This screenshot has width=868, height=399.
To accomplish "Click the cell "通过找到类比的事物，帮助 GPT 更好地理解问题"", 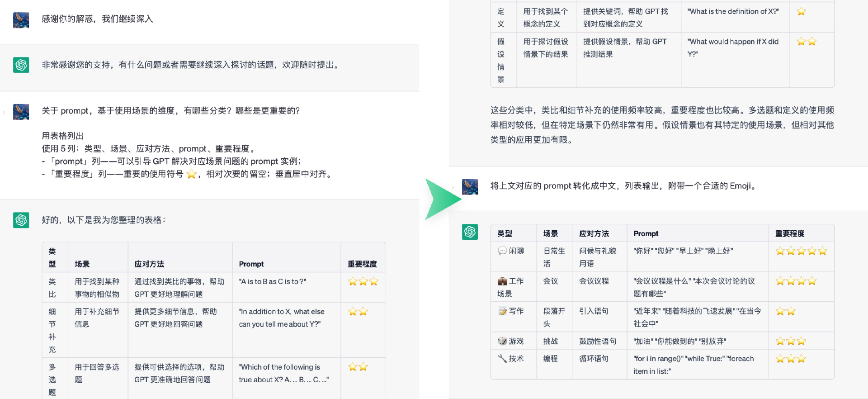I will (179, 288).
